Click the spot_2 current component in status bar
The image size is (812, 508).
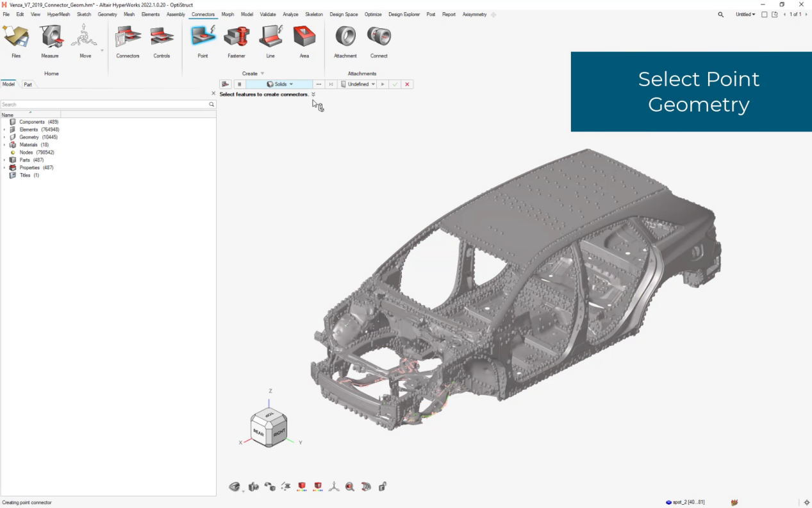(x=685, y=502)
